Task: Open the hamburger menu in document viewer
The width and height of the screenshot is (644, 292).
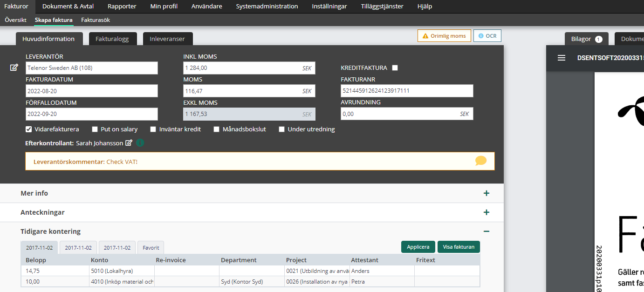Action: [562, 58]
